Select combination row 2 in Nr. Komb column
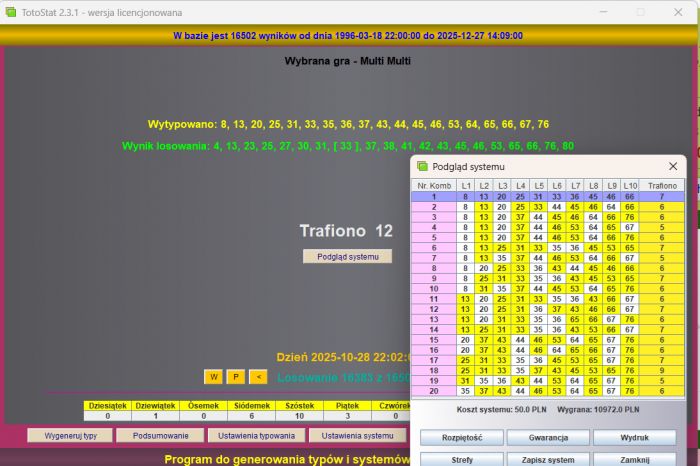The width and height of the screenshot is (700, 466). coord(434,207)
